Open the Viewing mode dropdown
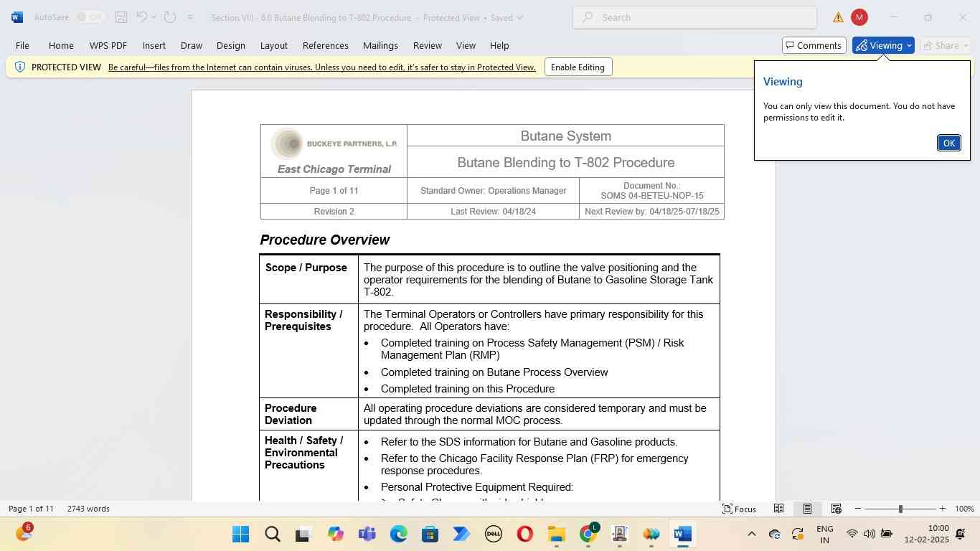Screen dimensions: 980x551 click(x=883, y=45)
